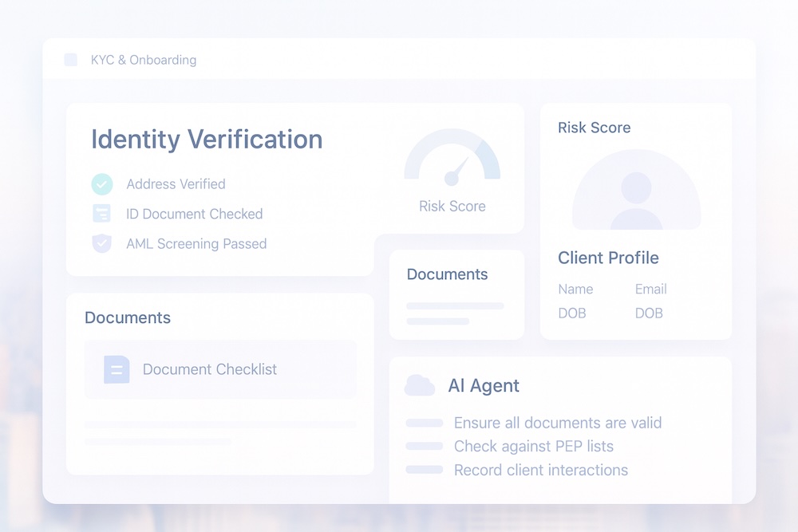Toggle the 'Check against PEP lists' pill
This screenshot has height=532, width=798.
424,446
